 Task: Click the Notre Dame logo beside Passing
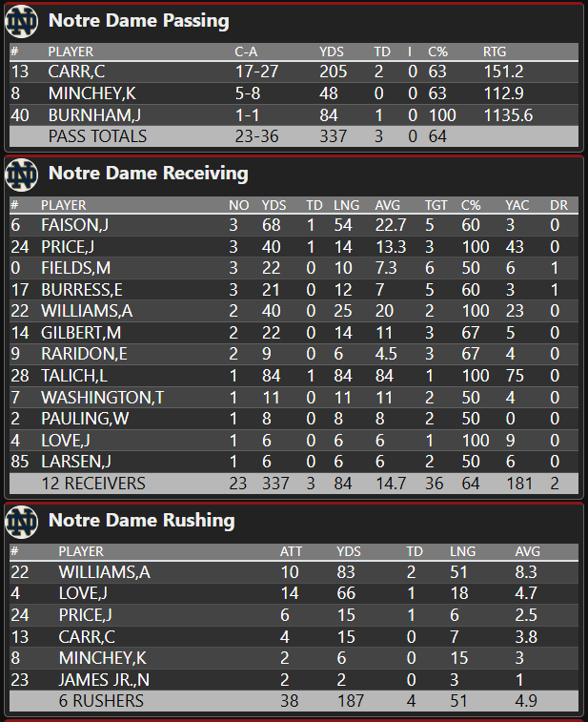point(22,20)
